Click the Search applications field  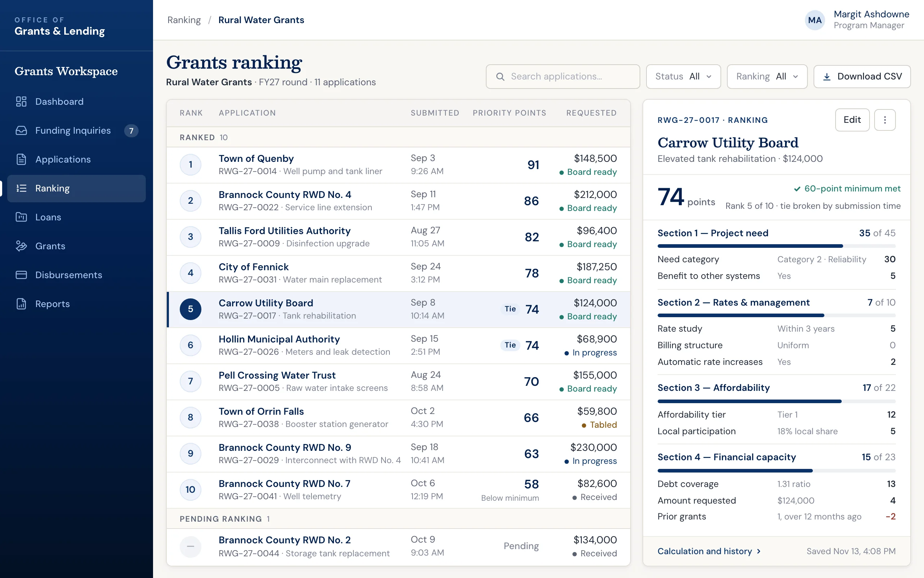[563, 77]
